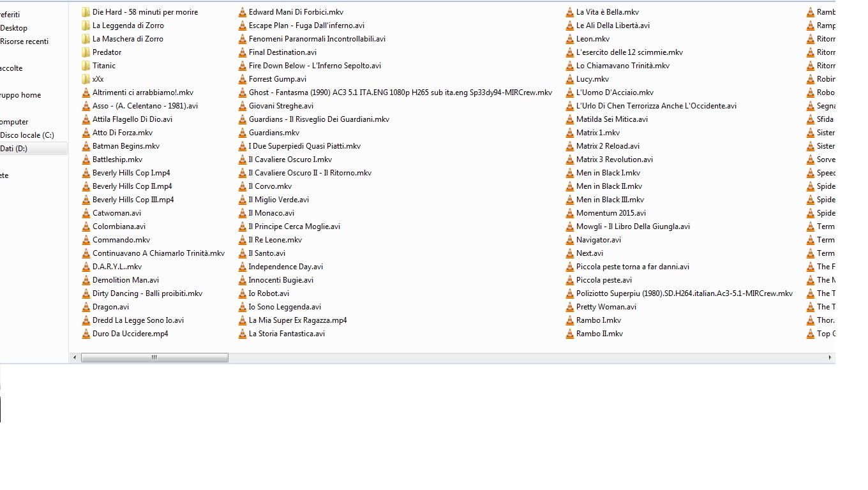This screenshot has height=490, width=868.
Task: Select the Die Hard folder icon
Action: (x=86, y=12)
